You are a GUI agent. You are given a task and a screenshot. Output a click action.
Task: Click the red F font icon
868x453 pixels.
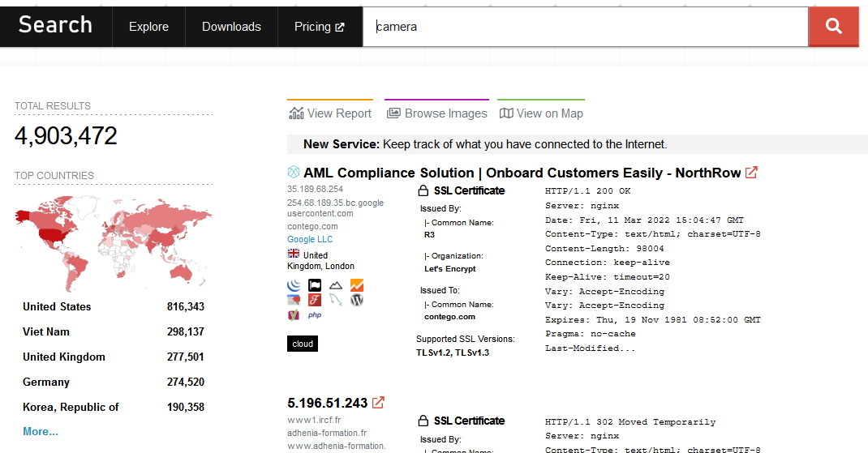click(x=315, y=300)
